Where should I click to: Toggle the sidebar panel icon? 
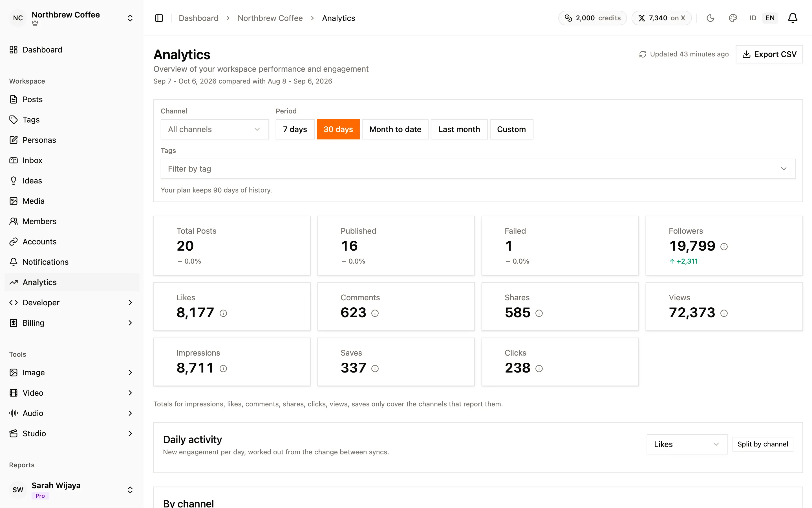click(x=159, y=18)
